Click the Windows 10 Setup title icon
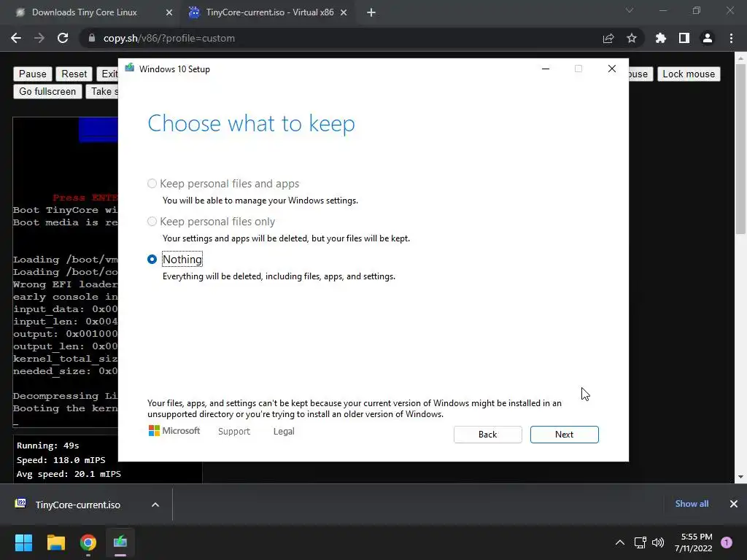The width and height of the screenshot is (747, 560). [x=130, y=69]
